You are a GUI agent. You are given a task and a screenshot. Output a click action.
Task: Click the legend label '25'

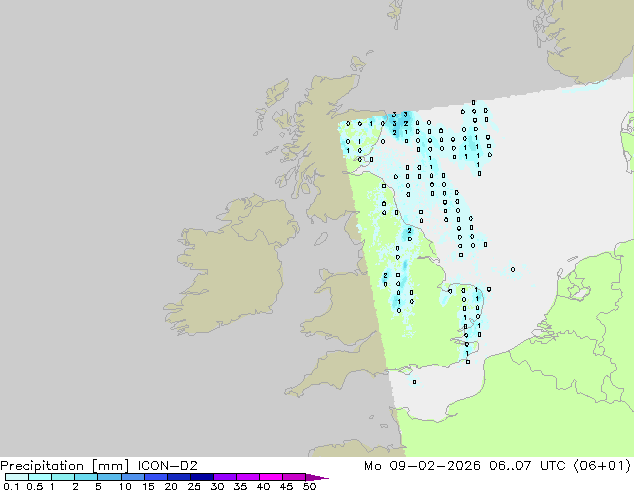[194, 486]
